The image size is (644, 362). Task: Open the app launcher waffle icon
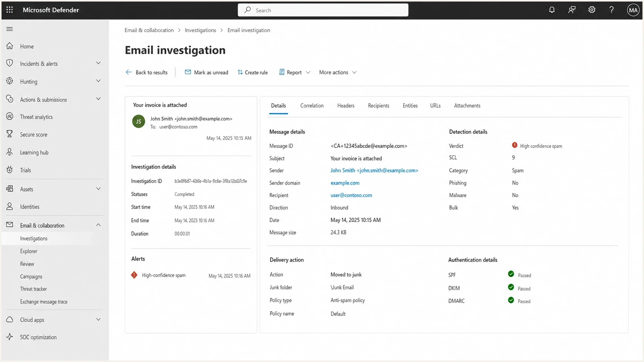(x=10, y=10)
